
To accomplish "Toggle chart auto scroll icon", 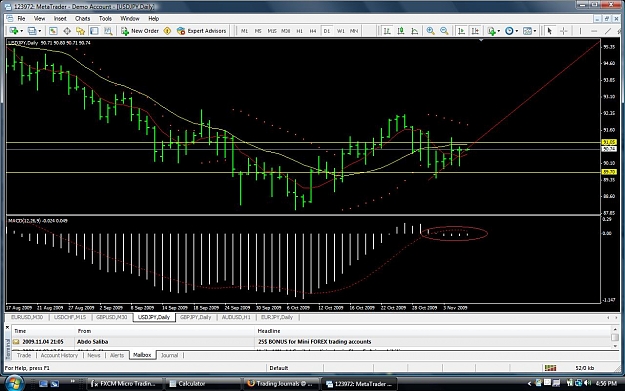I will (461, 31).
